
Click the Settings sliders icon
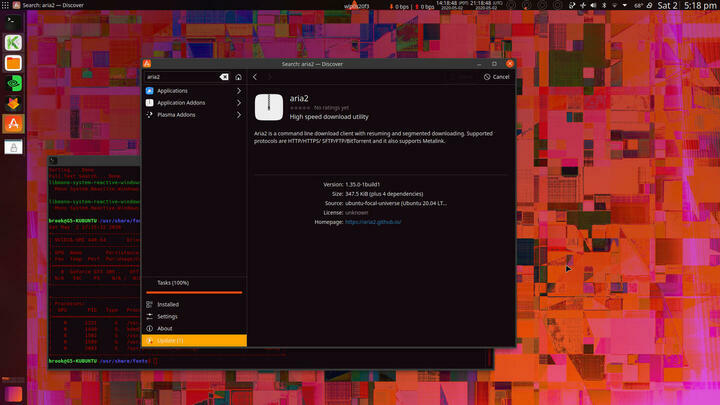(149, 316)
